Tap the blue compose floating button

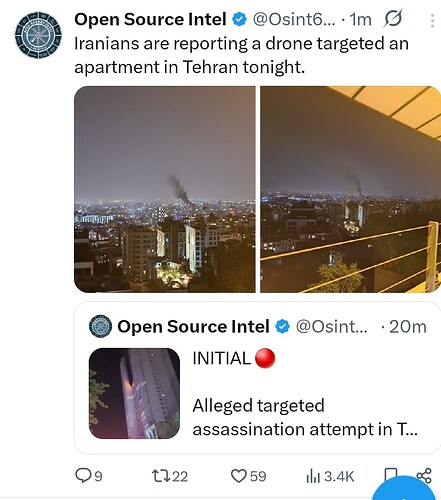406,489
